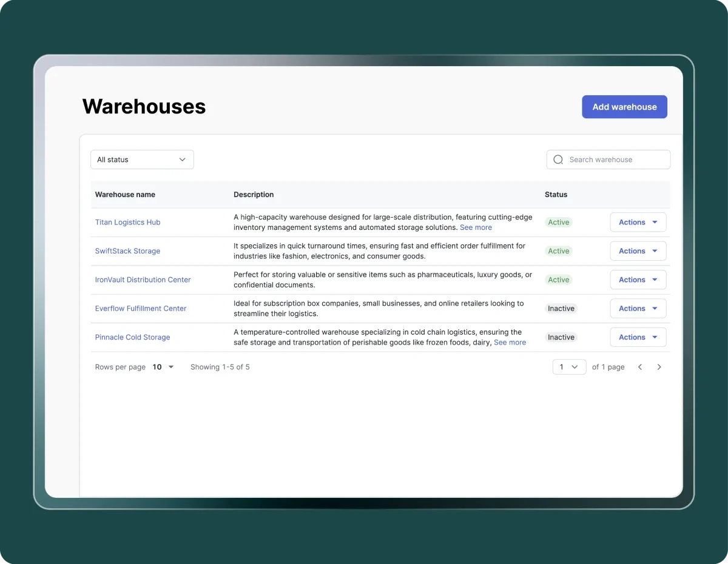Click the next page arrow
Screen dimensions: 728x564
pos(659,367)
